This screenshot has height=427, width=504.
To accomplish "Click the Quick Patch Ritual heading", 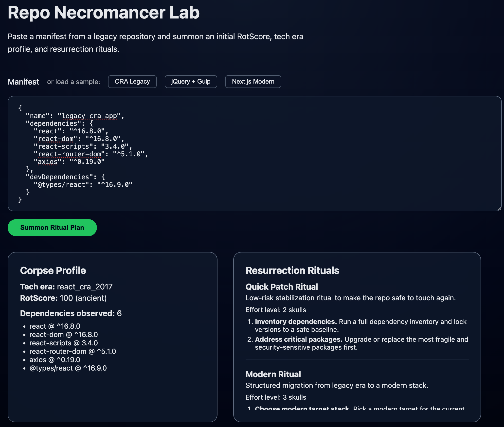I will pyautogui.click(x=282, y=287).
